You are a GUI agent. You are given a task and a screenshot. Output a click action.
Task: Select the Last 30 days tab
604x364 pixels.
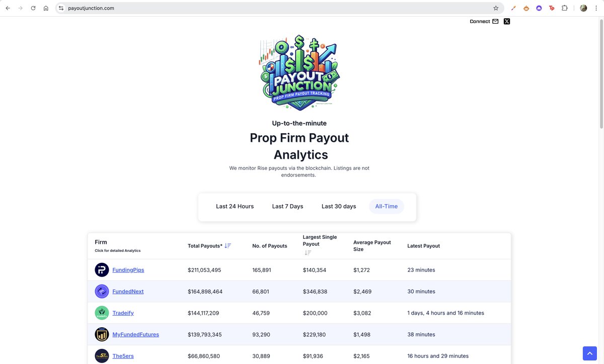[339, 207]
